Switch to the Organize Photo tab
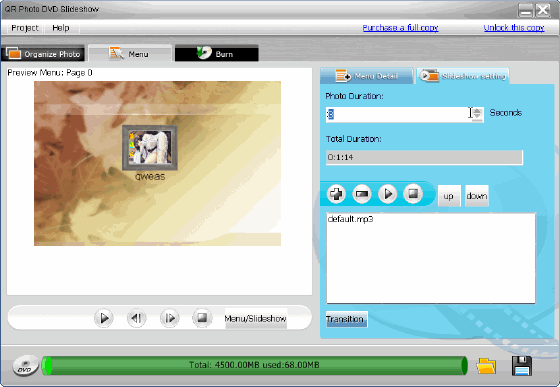560x387 pixels. point(43,54)
